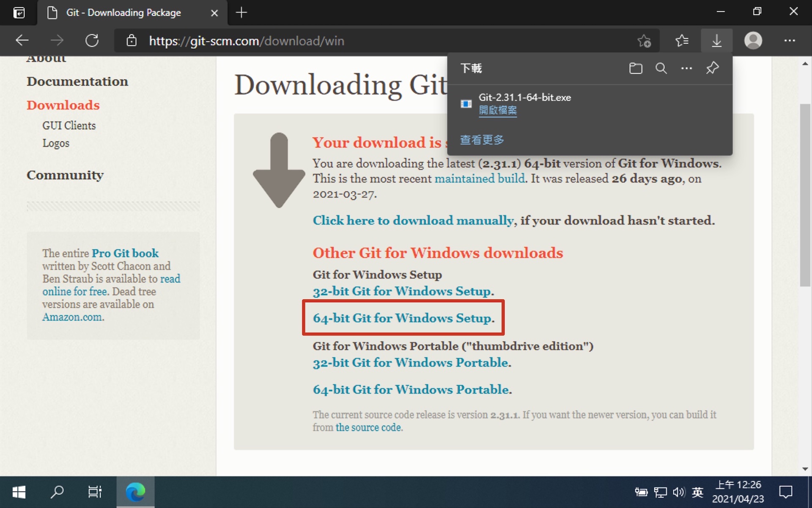This screenshot has height=508, width=812.
Task: Open the taskbar clock and date
Action: pyautogui.click(x=738, y=492)
